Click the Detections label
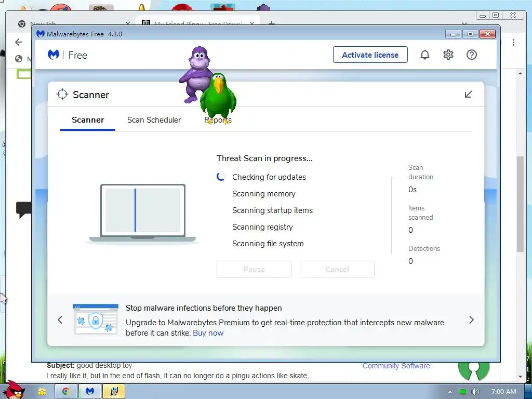This screenshot has width=532, height=399. click(424, 248)
